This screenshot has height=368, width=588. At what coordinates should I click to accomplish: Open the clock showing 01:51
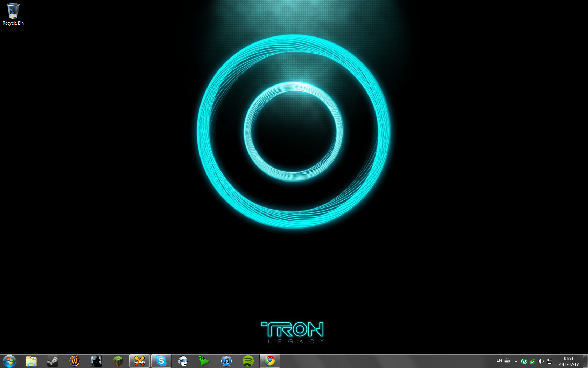(x=568, y=361)
